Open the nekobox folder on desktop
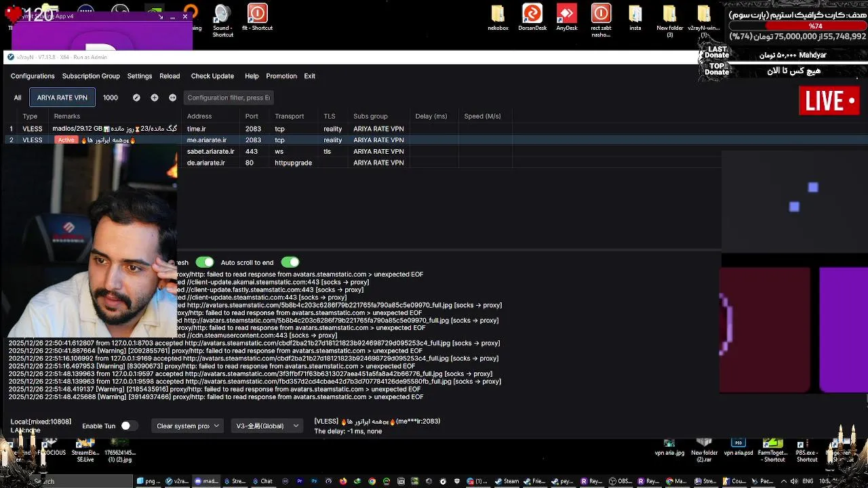The image size is (868, 488). point(498,18)
